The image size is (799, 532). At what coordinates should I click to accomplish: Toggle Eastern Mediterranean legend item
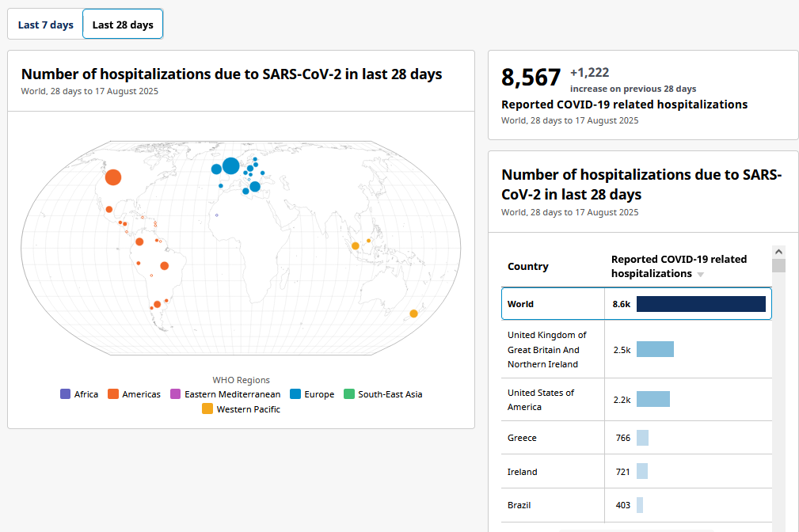tap(225, 394)
